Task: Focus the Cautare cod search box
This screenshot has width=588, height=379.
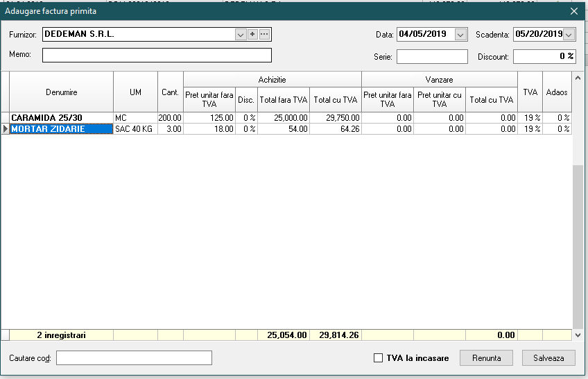Action: 134,358
